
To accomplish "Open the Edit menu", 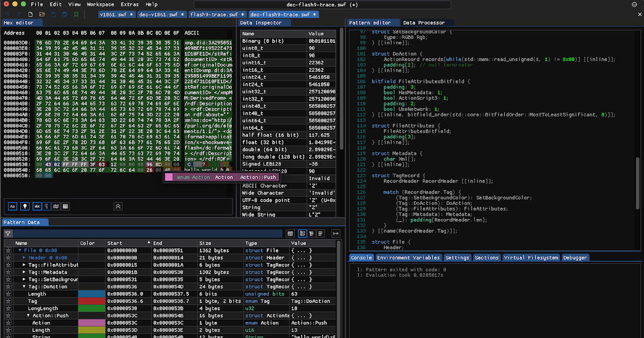I will pos(56,4).
